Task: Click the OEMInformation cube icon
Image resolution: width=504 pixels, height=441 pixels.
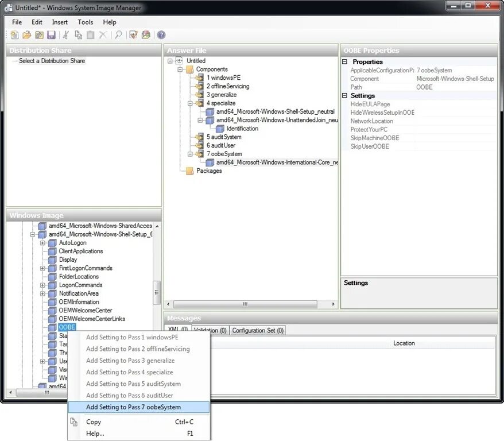Action: (x=52, y=302)
